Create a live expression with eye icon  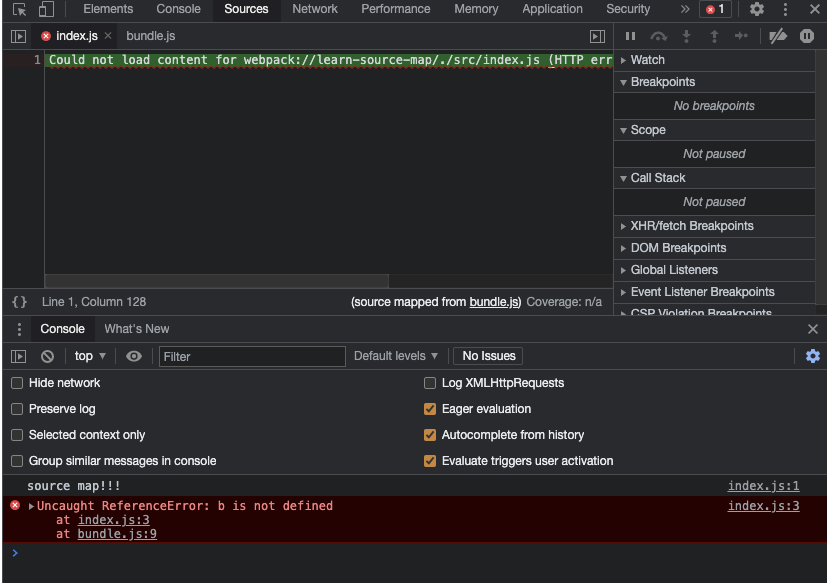click(134, 357)
